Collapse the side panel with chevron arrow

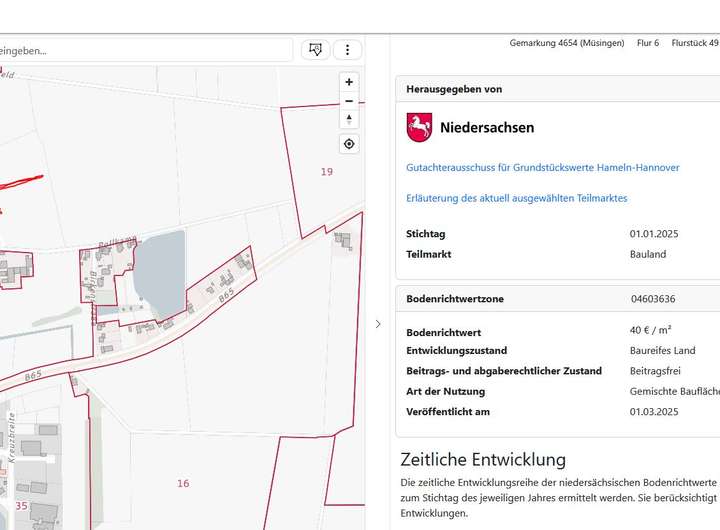click(x=377, y=323)
